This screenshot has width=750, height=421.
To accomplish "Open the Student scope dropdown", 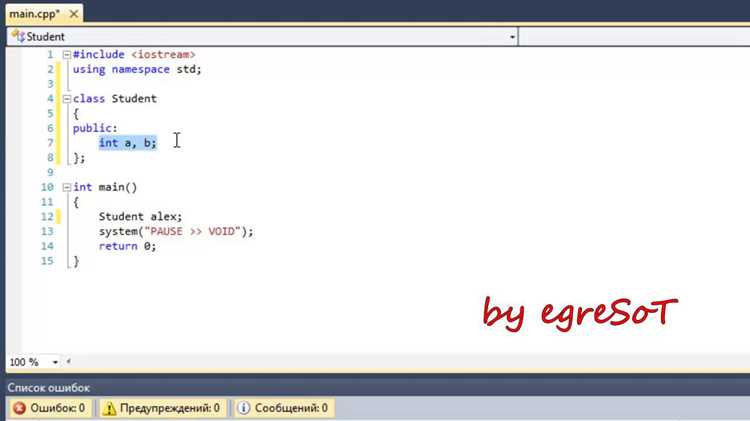I will click(x=512, y=37).
